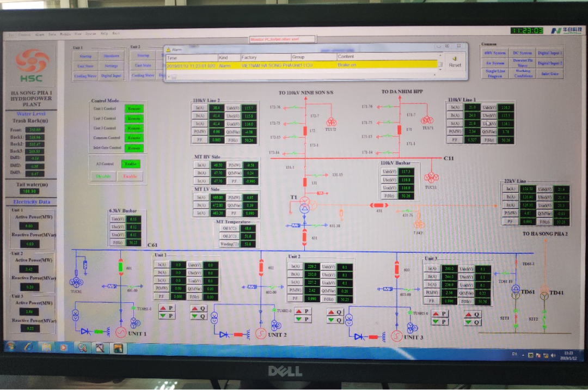
Task: Open the Alarm menu
Action: pyautogui.click(x=39, y=34)
